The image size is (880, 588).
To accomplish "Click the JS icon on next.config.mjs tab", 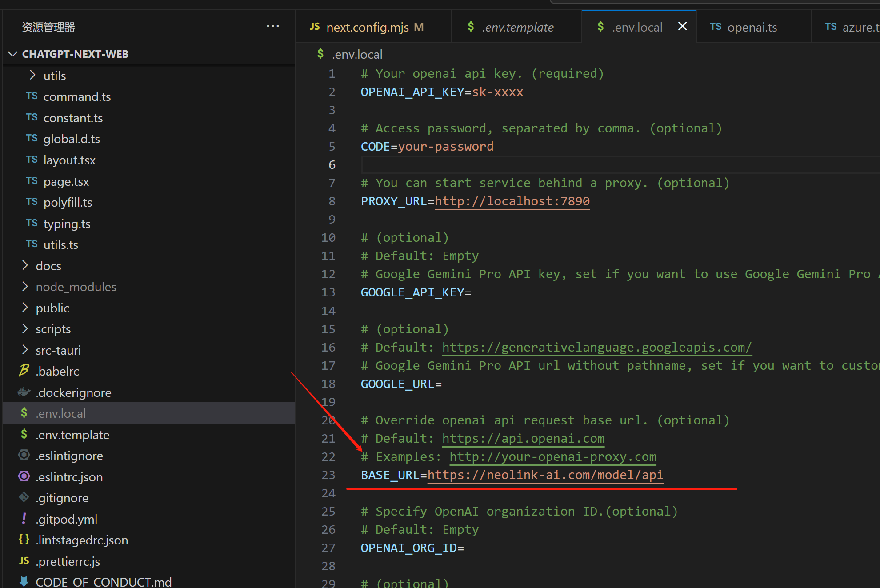I will pos(315,27).
